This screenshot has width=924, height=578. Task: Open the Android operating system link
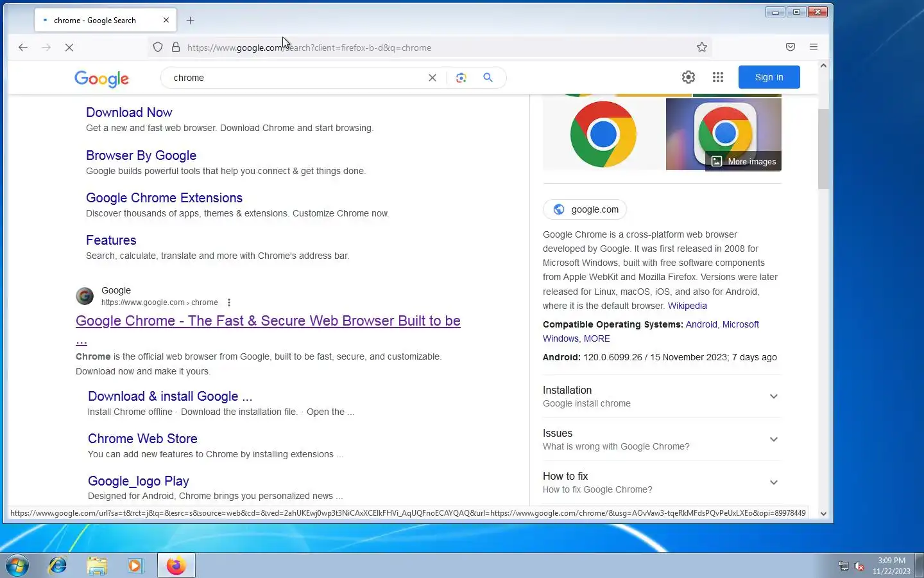[701, 324]
